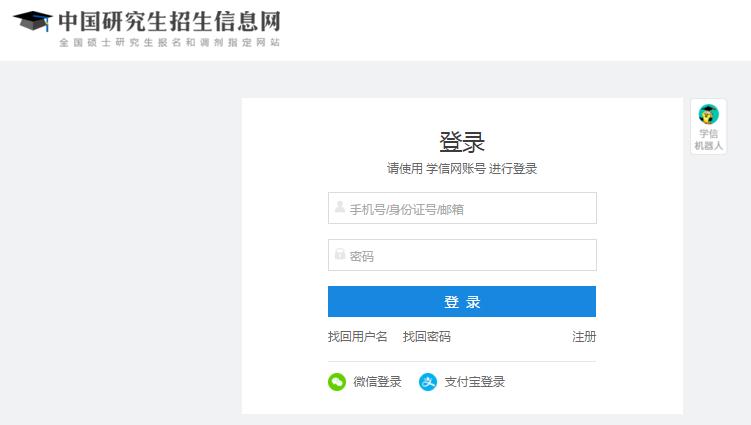Click the lock icon in password field
This screenshot has height=425, width=751.
click(340, 254)
